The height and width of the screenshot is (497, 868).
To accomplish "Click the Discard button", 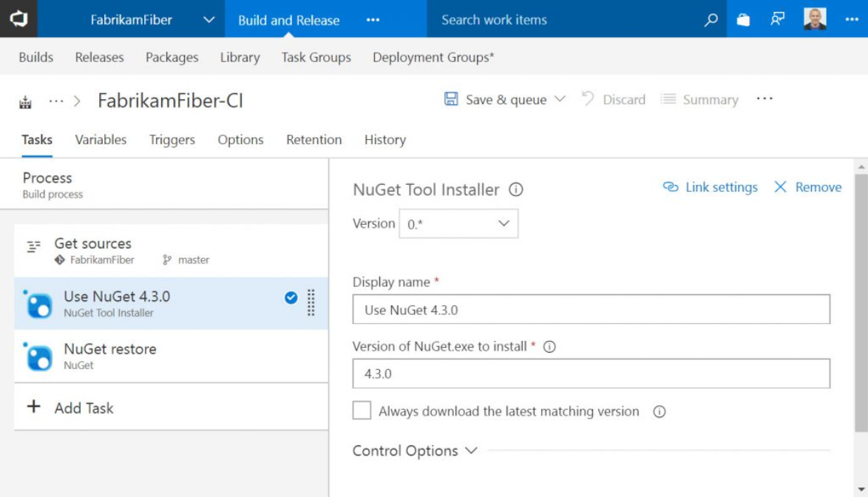I will pos(614,100).
